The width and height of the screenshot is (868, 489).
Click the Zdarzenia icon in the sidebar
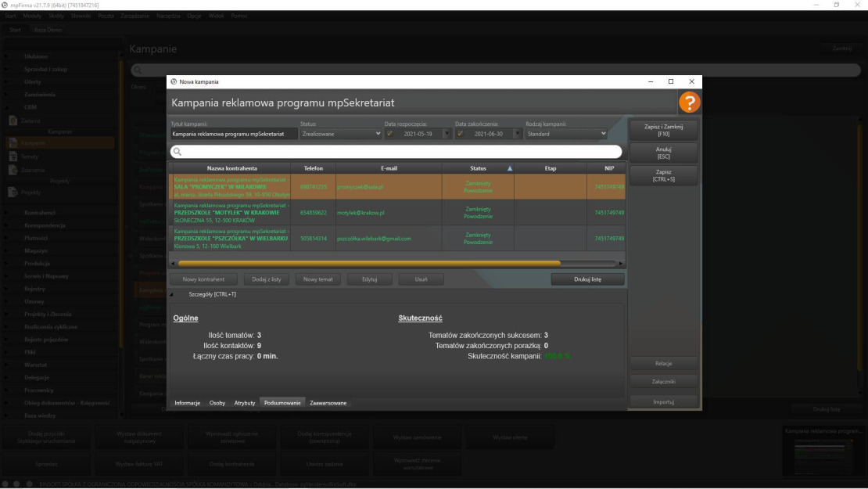(13, 170)
